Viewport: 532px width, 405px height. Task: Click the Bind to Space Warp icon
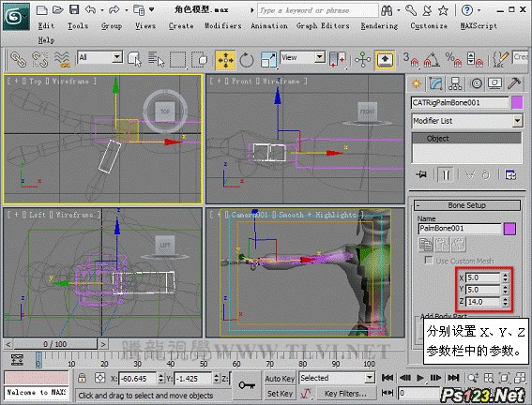coord(63,59)
